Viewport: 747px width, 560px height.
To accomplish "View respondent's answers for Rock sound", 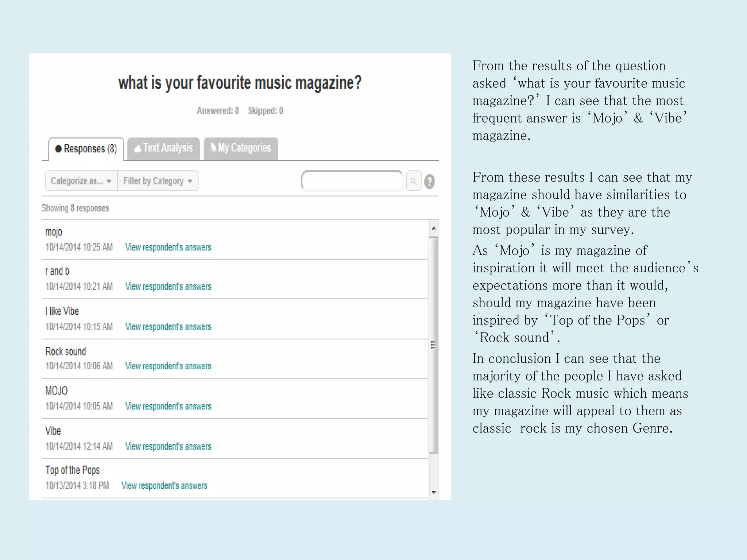I will pyautogui.click(x=168, y=366).
